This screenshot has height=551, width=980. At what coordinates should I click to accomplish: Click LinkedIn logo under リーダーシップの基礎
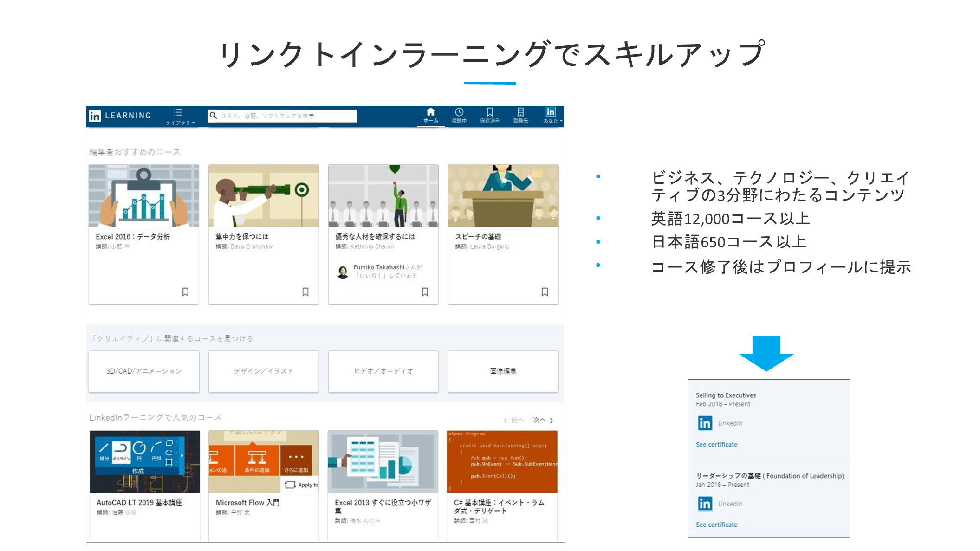click(x=705, y=504)
